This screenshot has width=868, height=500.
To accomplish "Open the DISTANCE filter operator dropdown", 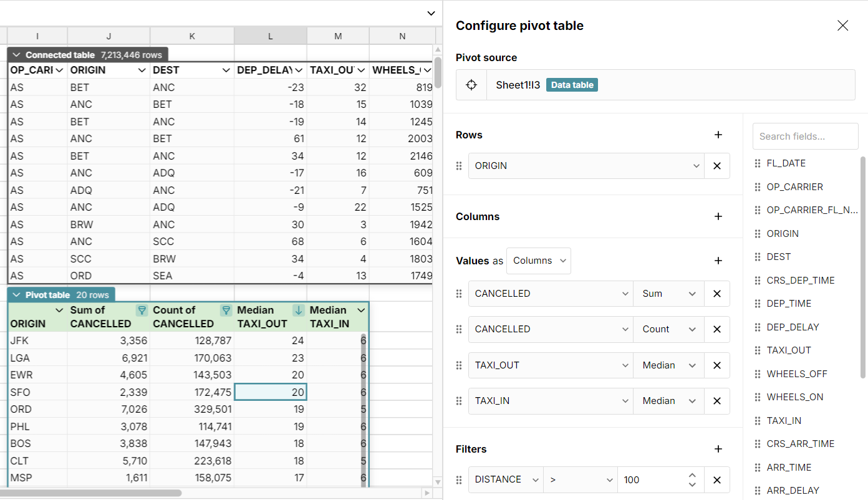I will pos(580,479).
